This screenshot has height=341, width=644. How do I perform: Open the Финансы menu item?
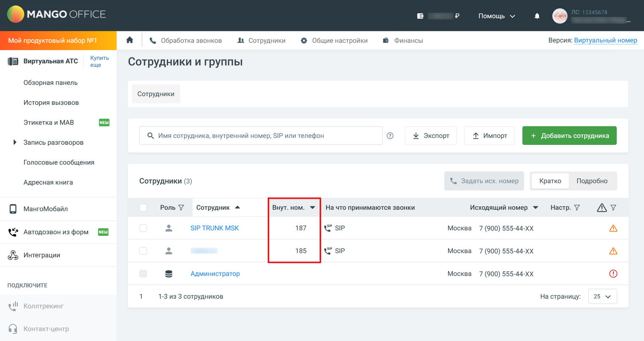(x=408, y=40)
